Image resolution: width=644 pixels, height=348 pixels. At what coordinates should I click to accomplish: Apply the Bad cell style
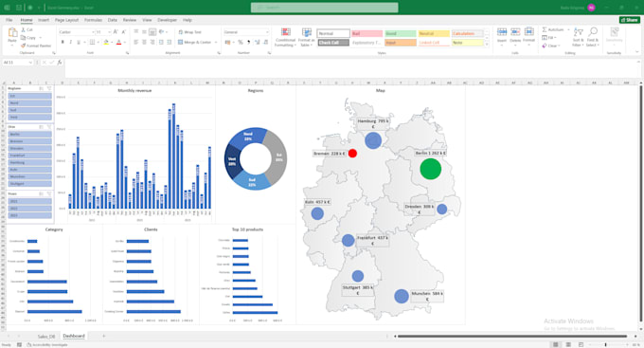click(x=367, y=33)
